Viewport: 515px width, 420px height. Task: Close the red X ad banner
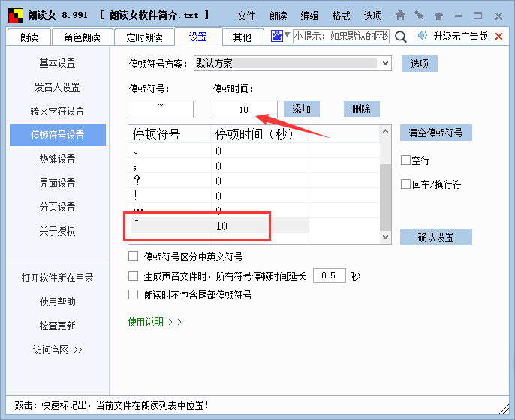coord(498,36)
